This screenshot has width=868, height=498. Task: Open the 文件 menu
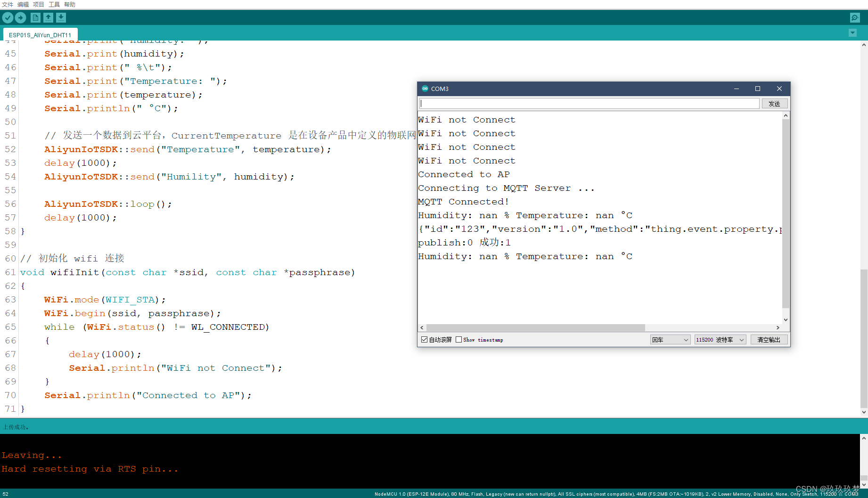point(8,4)
